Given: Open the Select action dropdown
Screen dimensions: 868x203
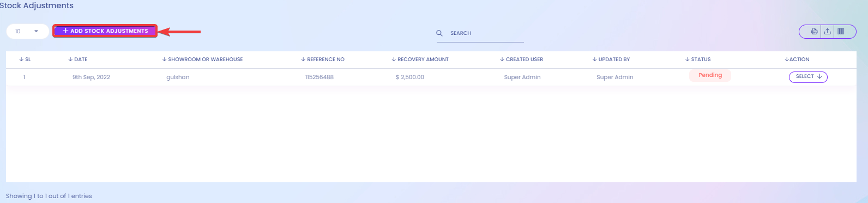Looking at the screenshot, I should click(808, 77).
